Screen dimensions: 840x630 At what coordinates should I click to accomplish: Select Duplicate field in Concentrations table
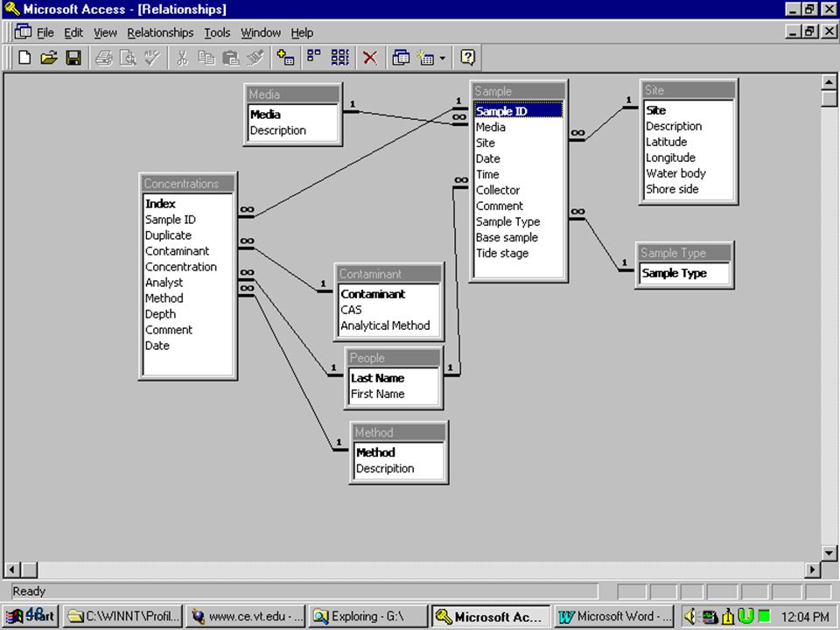pos(188,235)
